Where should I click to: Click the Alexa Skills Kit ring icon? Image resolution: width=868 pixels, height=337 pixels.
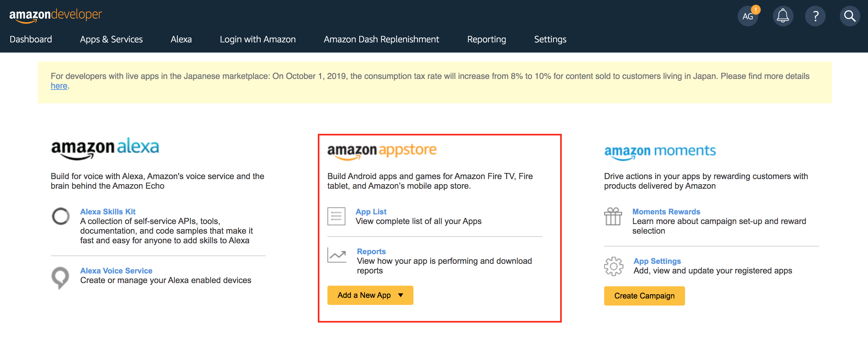(61, 216)
